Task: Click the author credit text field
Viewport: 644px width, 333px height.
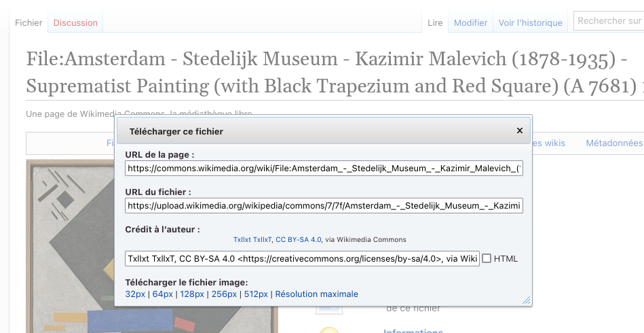Action: click(302, 259)
